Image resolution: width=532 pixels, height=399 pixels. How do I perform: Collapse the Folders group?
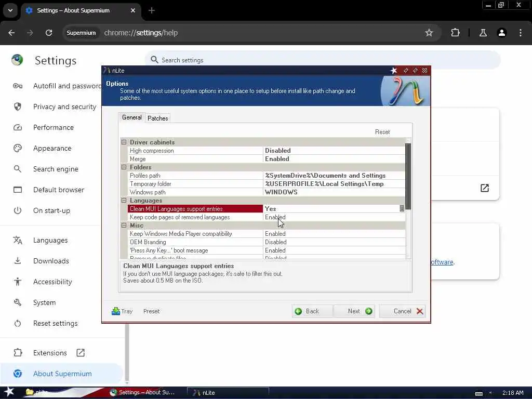(124, 167)
